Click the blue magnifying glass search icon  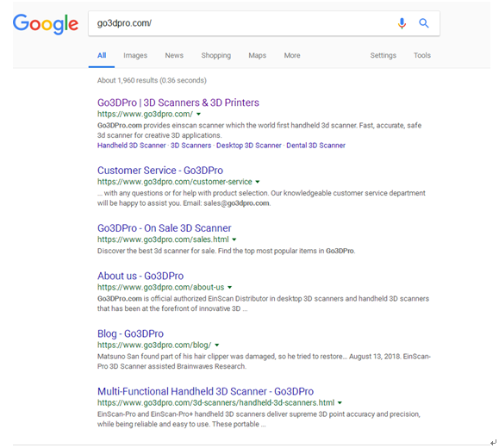click(423, 23)
